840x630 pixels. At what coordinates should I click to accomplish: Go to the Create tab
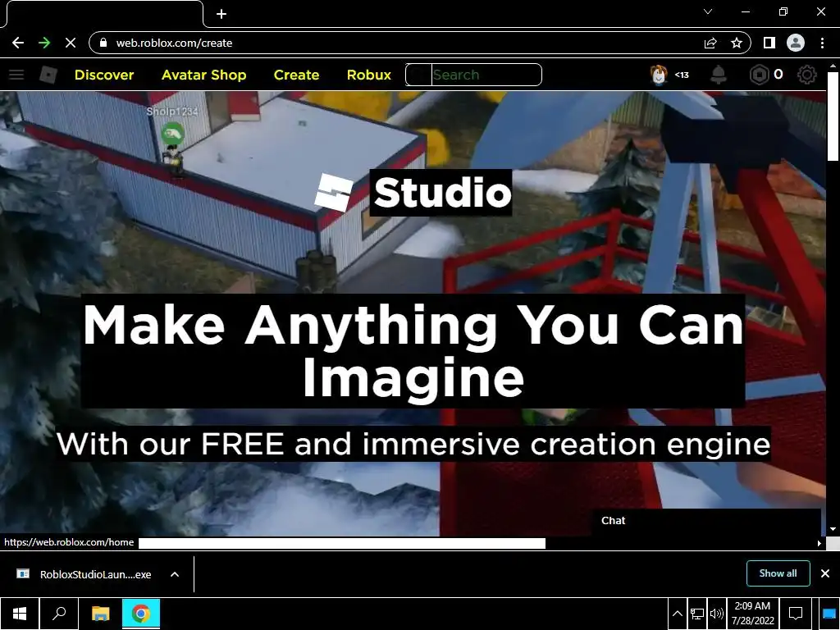click(x=296, y=75)
